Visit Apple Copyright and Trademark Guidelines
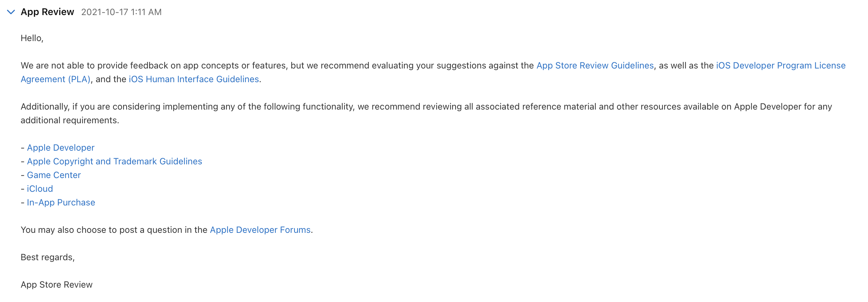 pyautogui.click(x=114, y=161)
